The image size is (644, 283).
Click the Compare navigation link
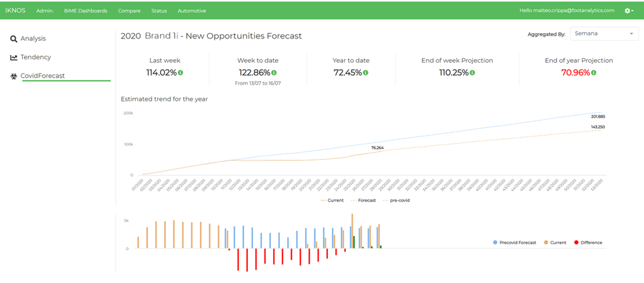[x=129, y=11]
